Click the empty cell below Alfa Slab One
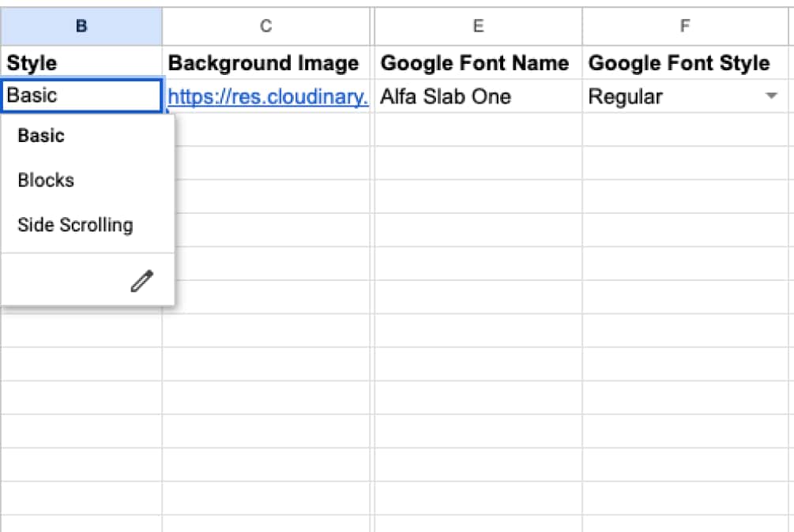Viewport: 794px width, 532px height. 478,129
